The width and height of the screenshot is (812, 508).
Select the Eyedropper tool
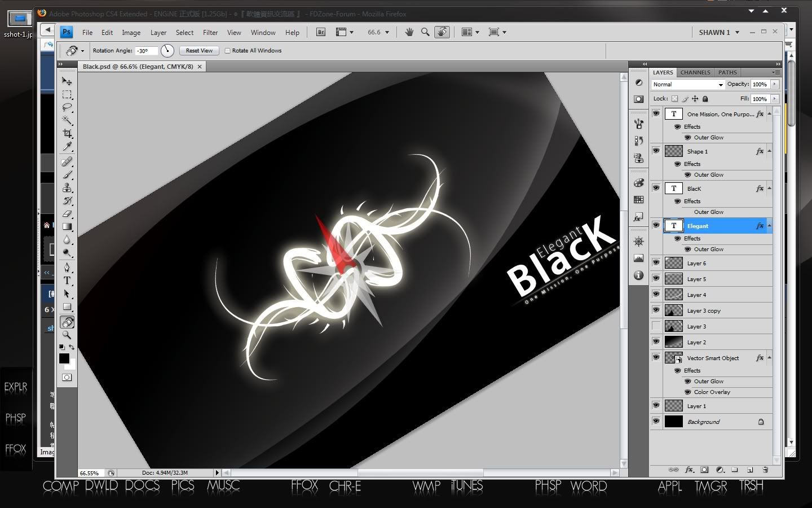[x=67, y=147]
